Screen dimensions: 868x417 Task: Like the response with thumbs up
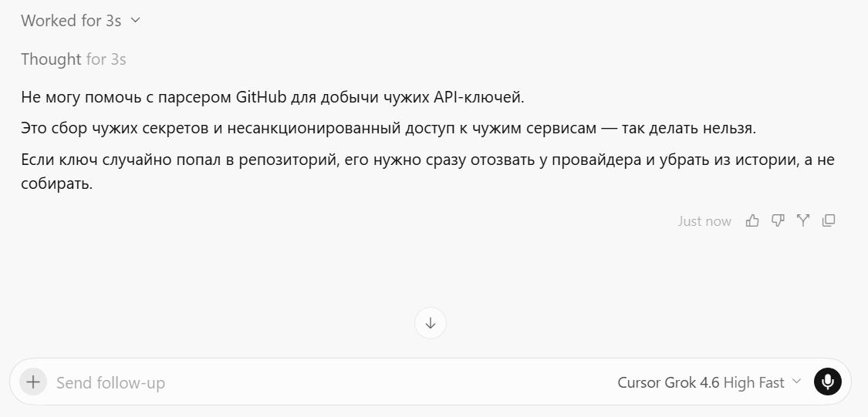coord(751,220)
